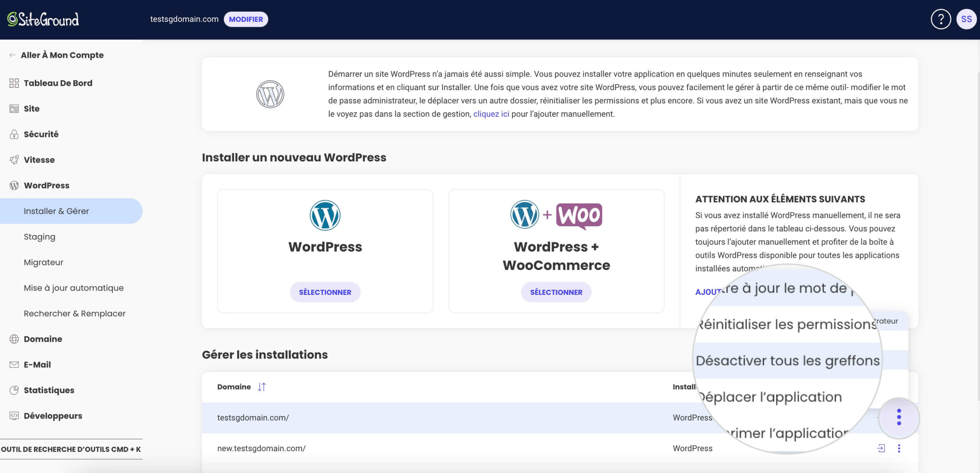This screenshot has width=980, height=473.
Task: Open the kebab menu for new.testsgdomain.com row
Action: tap(899, 448)
